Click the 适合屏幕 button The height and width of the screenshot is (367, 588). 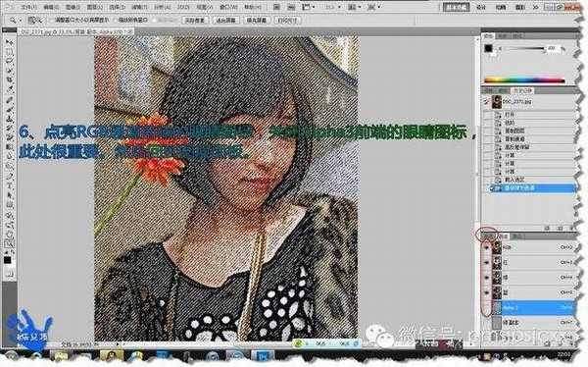(x=225, y=21)
